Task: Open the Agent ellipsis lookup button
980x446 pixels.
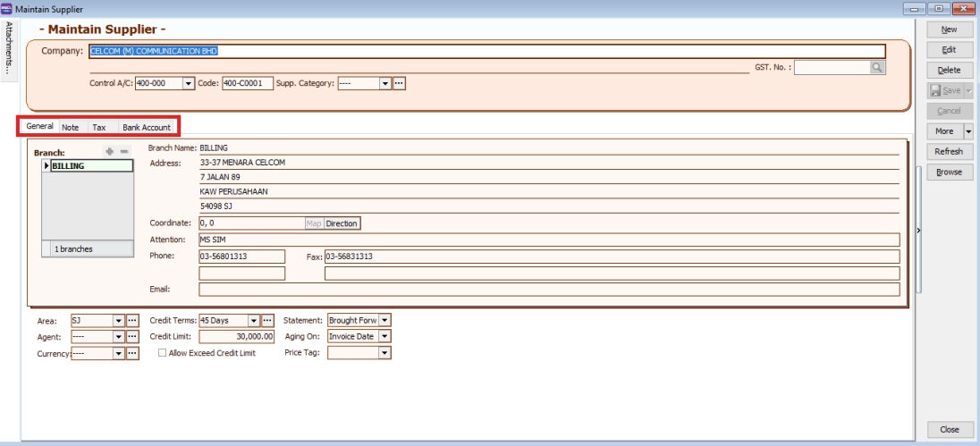Action: [132, 336]
